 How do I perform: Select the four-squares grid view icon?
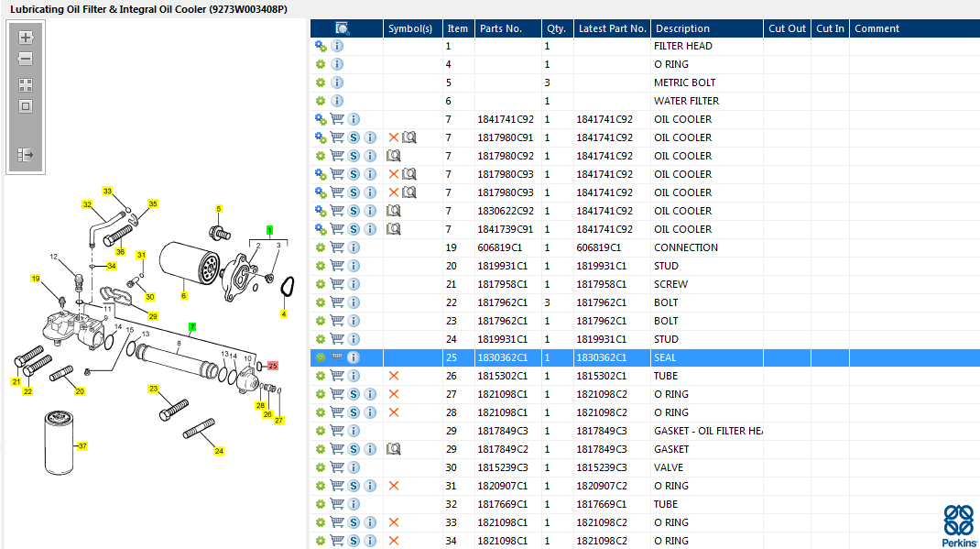(x=26, y=85)
